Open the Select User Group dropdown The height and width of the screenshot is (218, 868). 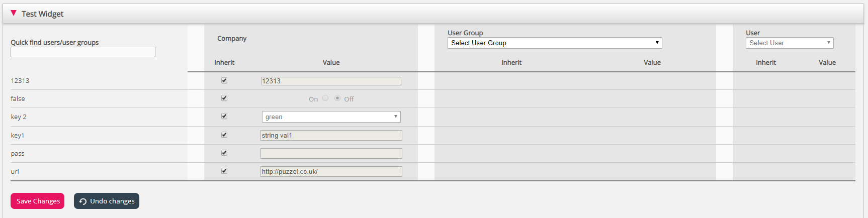554,43
